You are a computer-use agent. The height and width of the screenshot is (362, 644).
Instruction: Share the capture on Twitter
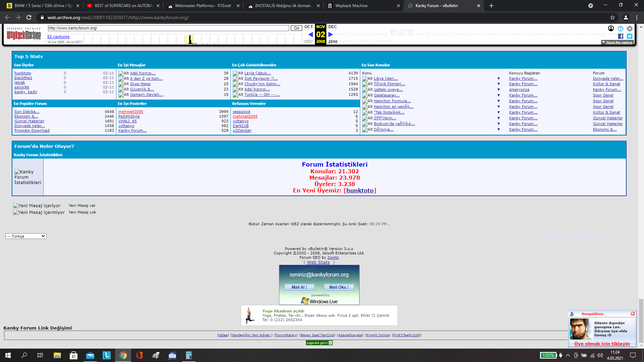click(630, 36)
